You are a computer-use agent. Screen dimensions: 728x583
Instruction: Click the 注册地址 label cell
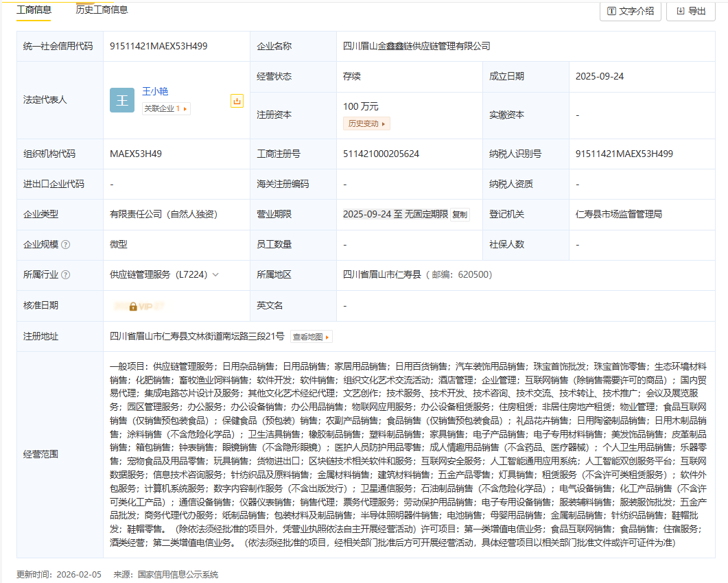[x=60, y=337]
